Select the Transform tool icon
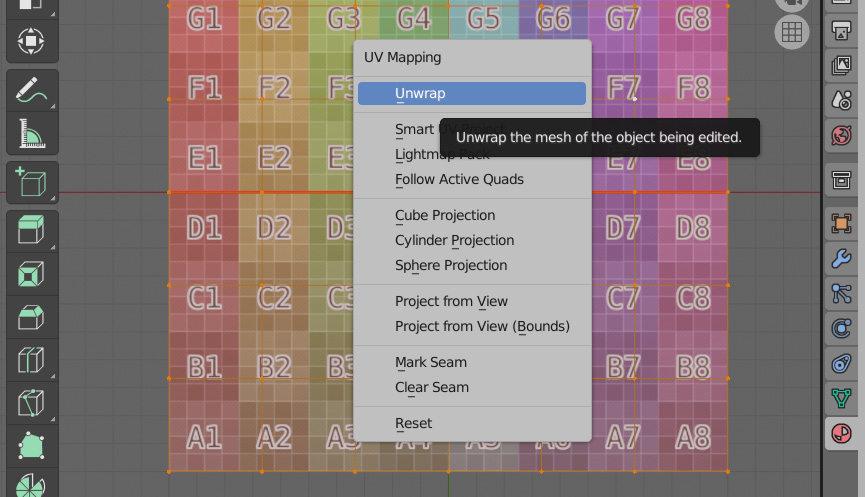Image resolution: width=865 pixels, height=497 pixels. 32,41
